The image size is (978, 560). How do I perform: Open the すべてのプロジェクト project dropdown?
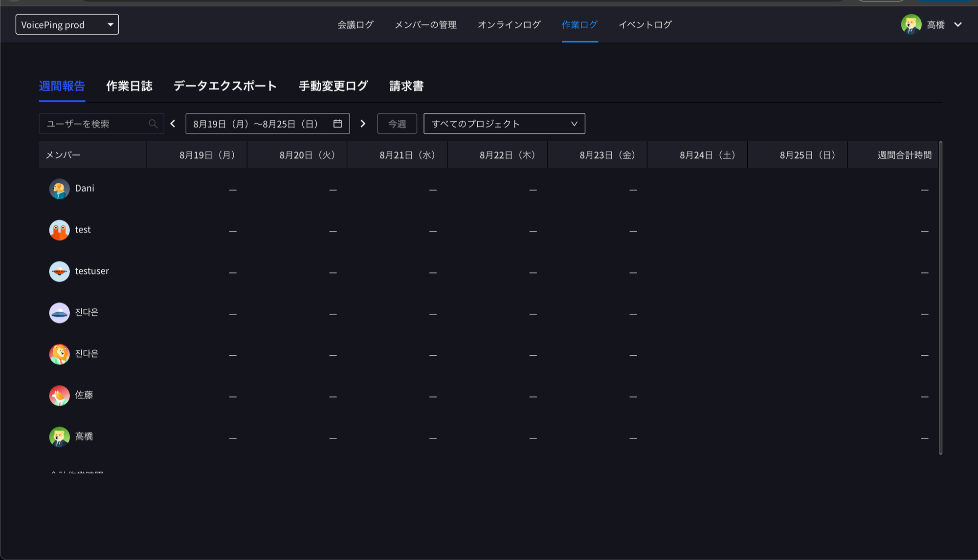[x=504, y=124]
